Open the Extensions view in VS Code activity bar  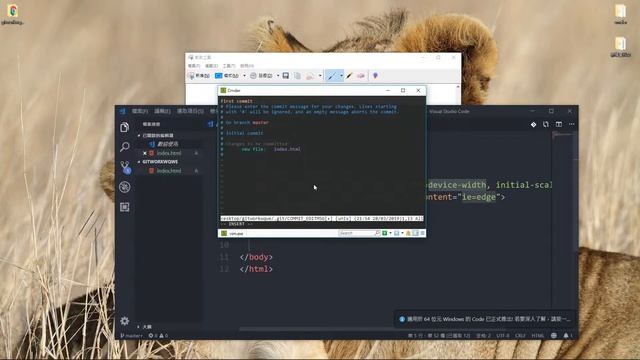(125, 207)
